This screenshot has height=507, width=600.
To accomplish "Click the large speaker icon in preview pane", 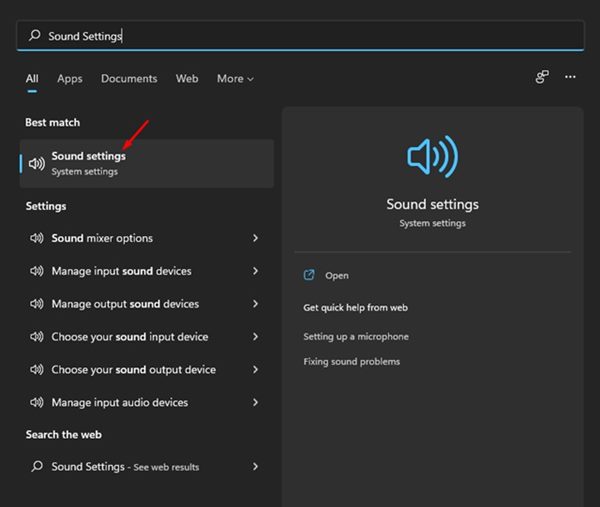I will pyautogui.click(x=432, y=158).
